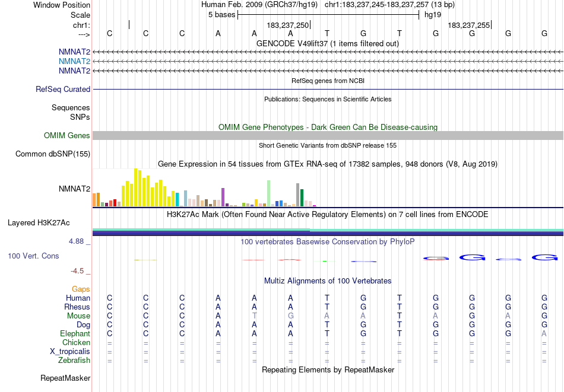Select the Elephant species label
Screen dimensions: 564x392
tap(75, 333)
